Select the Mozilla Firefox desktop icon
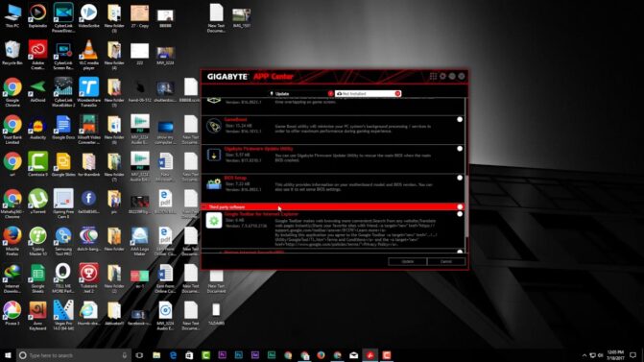The width and height of the screenshot is (644, 362). (12, 241)
